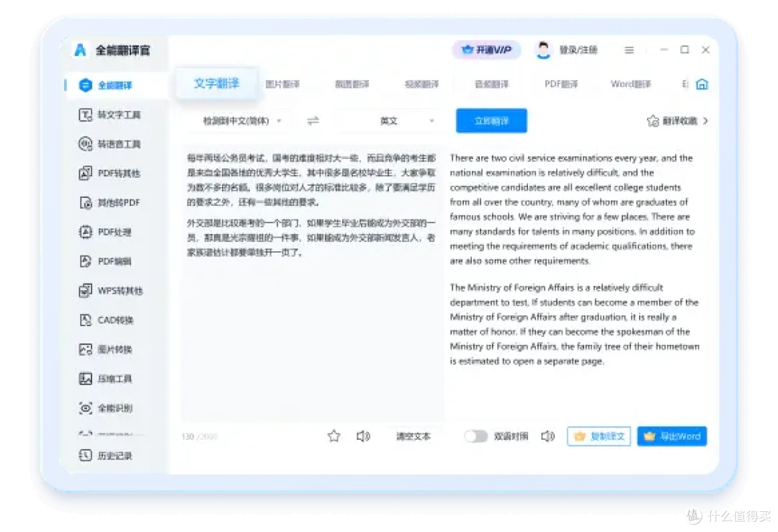Click the user avatar icon
The width and height of the screenshot is (778, 532).
pyautogui.click(x=544, y=50)
